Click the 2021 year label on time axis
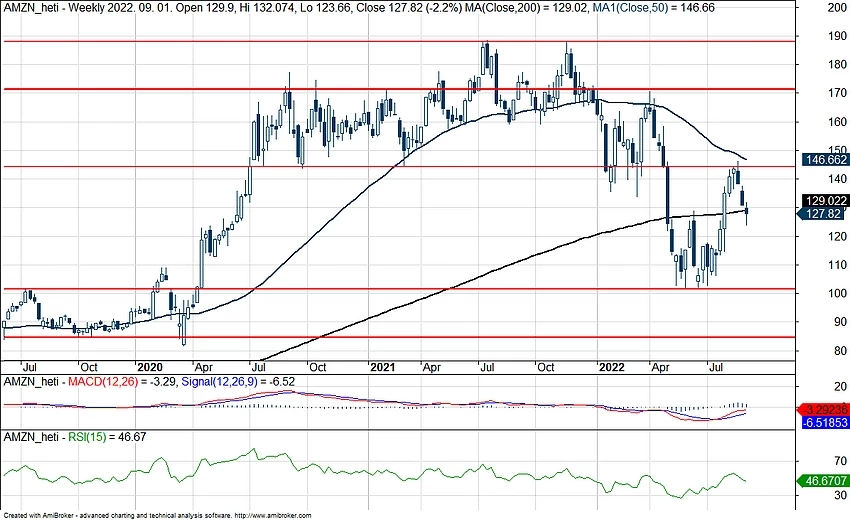Screen dimensions: 850x520 (x=382, y=367)
